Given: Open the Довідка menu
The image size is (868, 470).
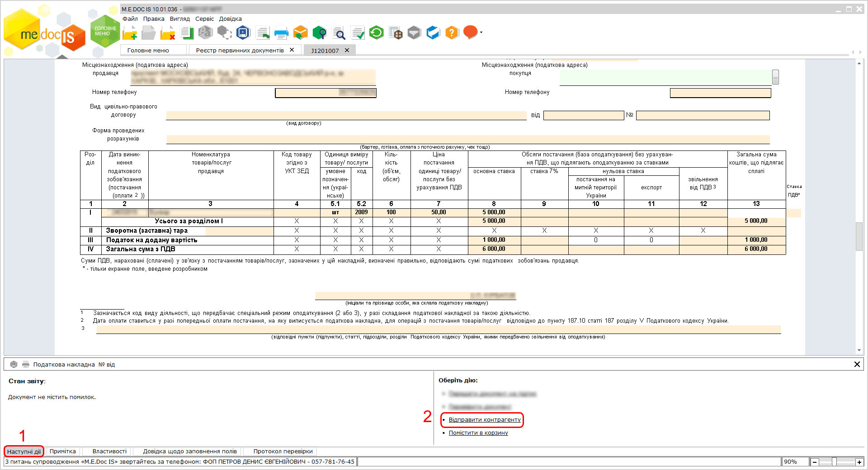Looking at the screenshot, I should [231, 19].
